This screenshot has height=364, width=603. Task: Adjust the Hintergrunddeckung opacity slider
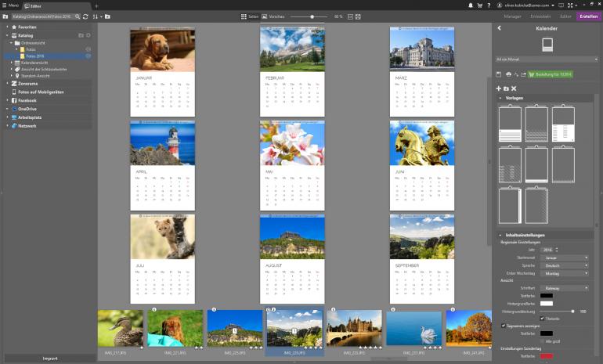tap(572, 312)
